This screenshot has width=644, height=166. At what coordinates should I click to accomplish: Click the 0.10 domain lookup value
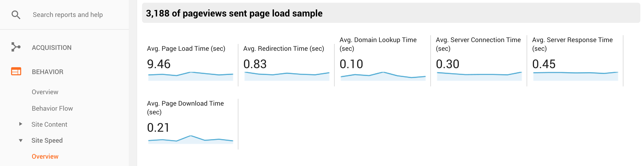pos(351,64)
